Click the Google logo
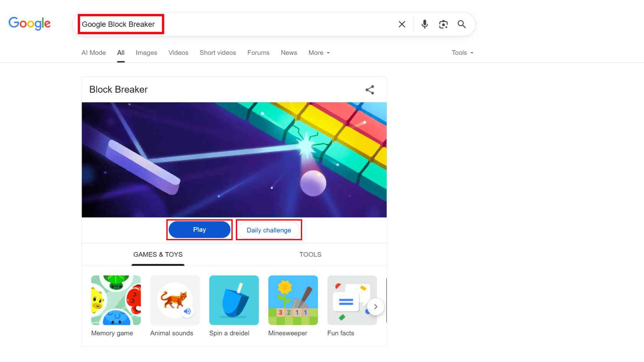The height and width of the screenshot is (362, 644). (30, 23)
